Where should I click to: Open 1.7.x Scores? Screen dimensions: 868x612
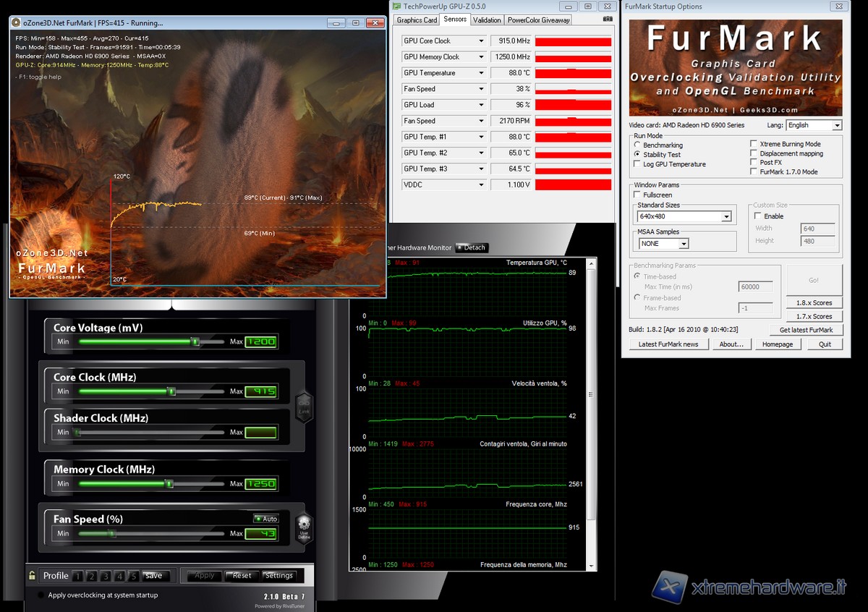pos(814,316)
